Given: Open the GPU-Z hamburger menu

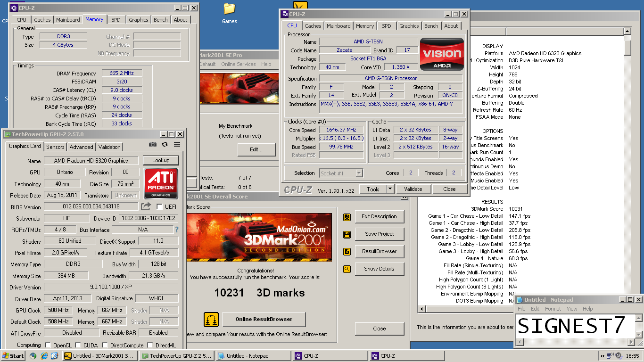Looking at the screenshot, I should (x=177, y=145).
